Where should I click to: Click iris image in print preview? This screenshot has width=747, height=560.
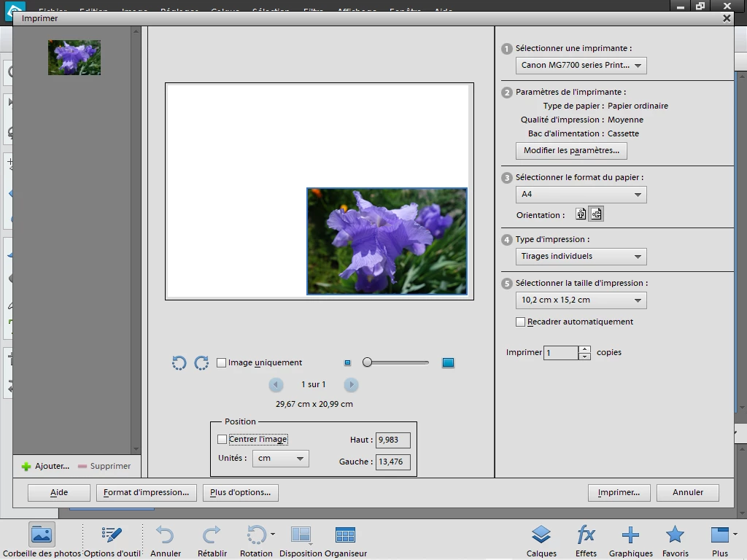pyautogui.click(x=387, y=241)
